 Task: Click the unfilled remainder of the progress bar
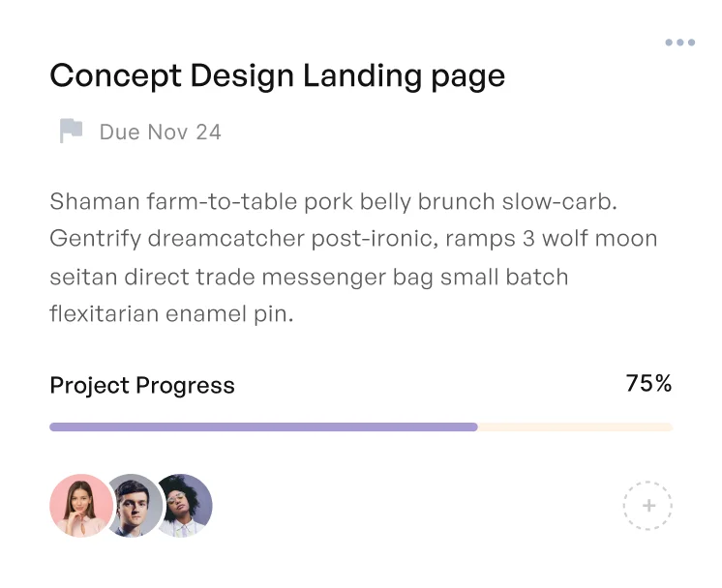[575, 426]
